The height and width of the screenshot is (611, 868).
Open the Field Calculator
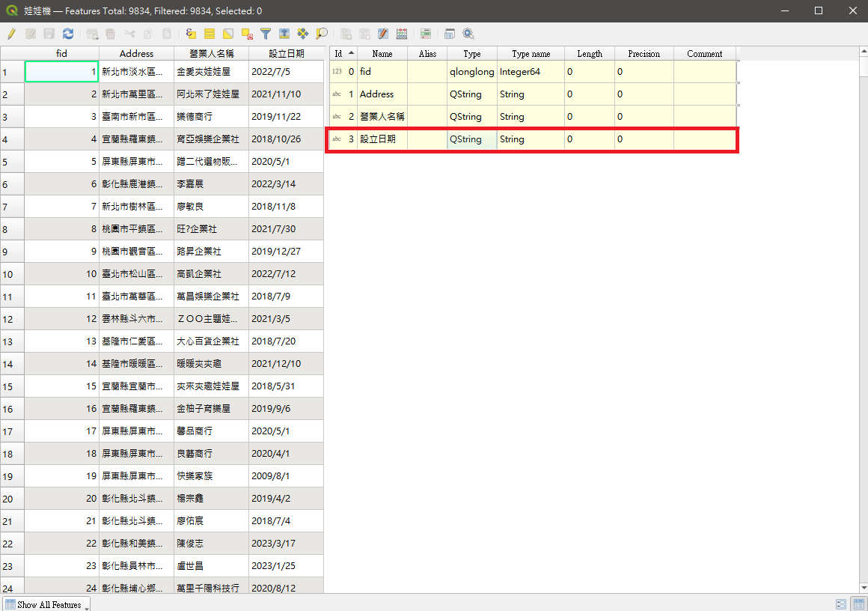(x=402, y=34)
